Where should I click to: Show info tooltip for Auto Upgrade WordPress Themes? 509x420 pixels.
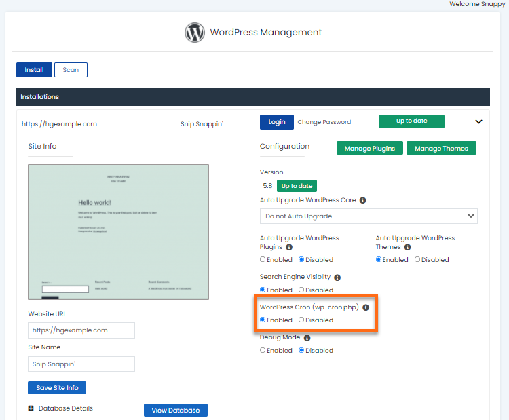coord(407,247)
